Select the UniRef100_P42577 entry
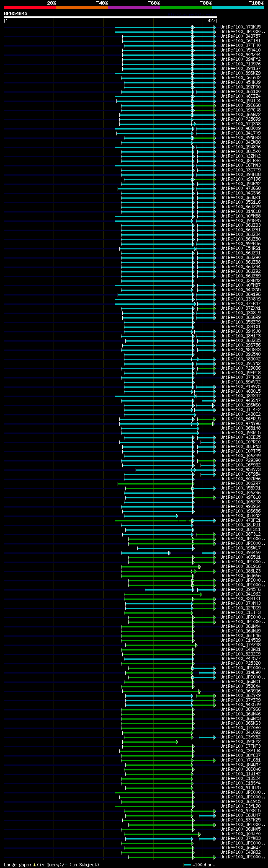 (240, 658)
